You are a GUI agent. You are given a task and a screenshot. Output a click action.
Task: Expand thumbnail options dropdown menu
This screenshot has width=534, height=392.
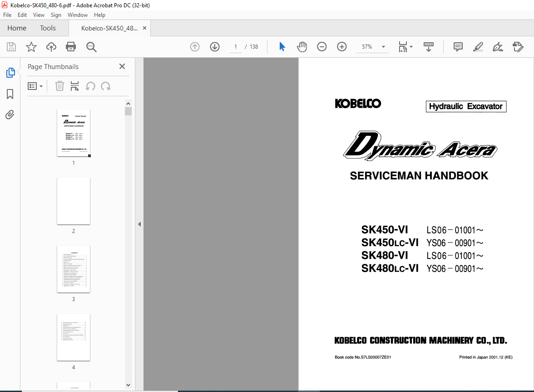[x=35, y=86]
